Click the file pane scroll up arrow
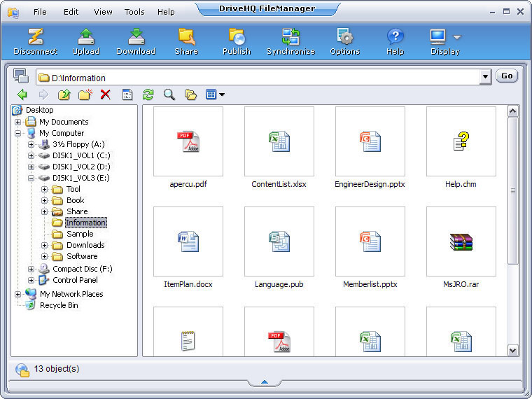532x399 pixels. [512, 111]
